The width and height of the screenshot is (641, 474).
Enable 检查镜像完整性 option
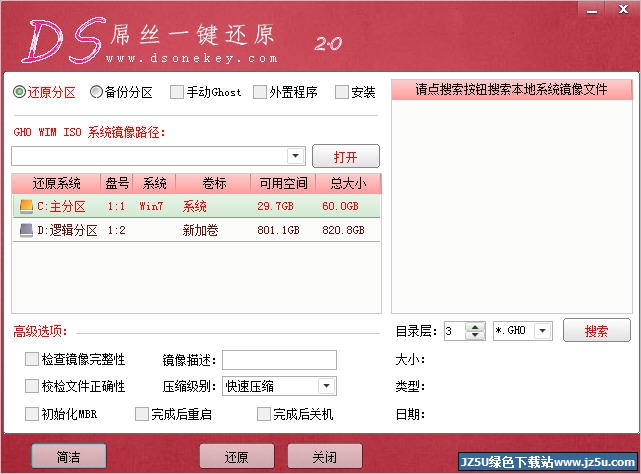pos(31,359)
